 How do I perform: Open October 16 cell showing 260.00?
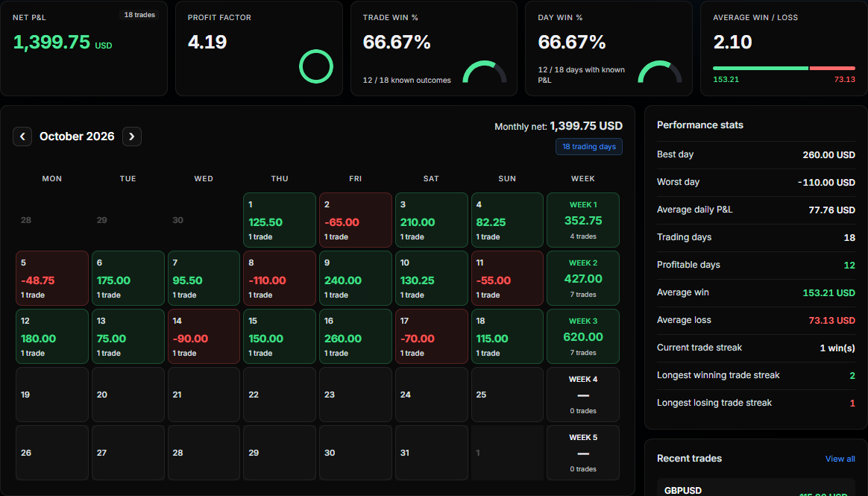(356, 336)
